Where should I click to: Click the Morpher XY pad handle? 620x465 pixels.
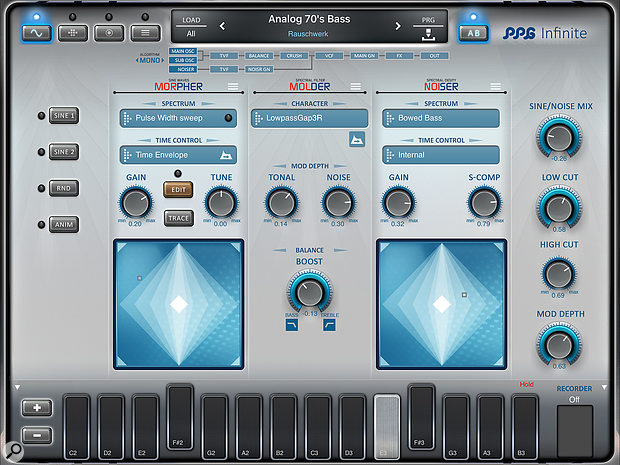pos(139,278)
